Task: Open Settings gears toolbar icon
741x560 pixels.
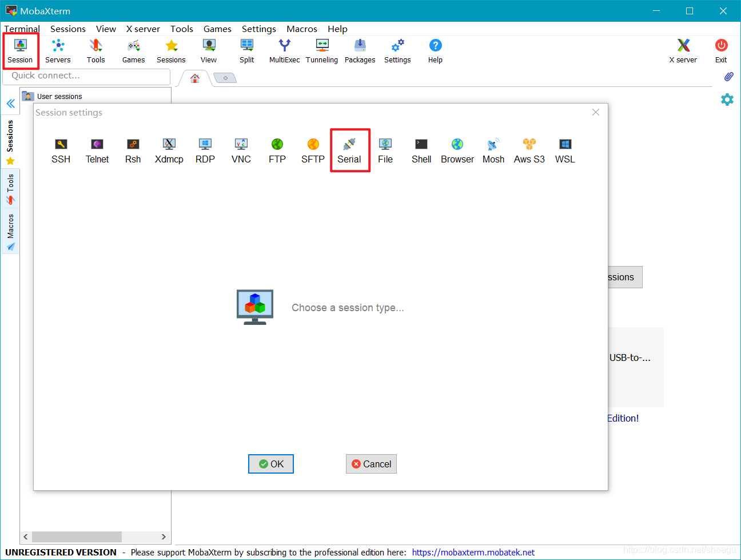Action: coord(397,51)
